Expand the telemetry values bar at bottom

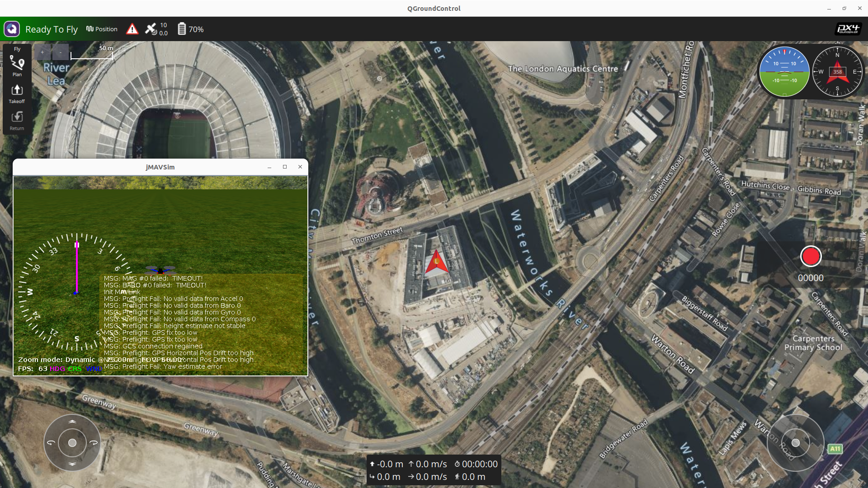(433, 470)
